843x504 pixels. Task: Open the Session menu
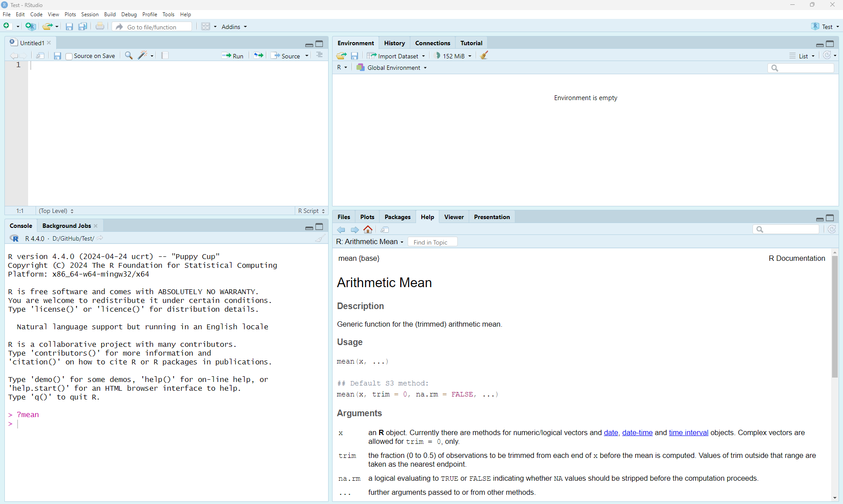click(x=90, y=14)
